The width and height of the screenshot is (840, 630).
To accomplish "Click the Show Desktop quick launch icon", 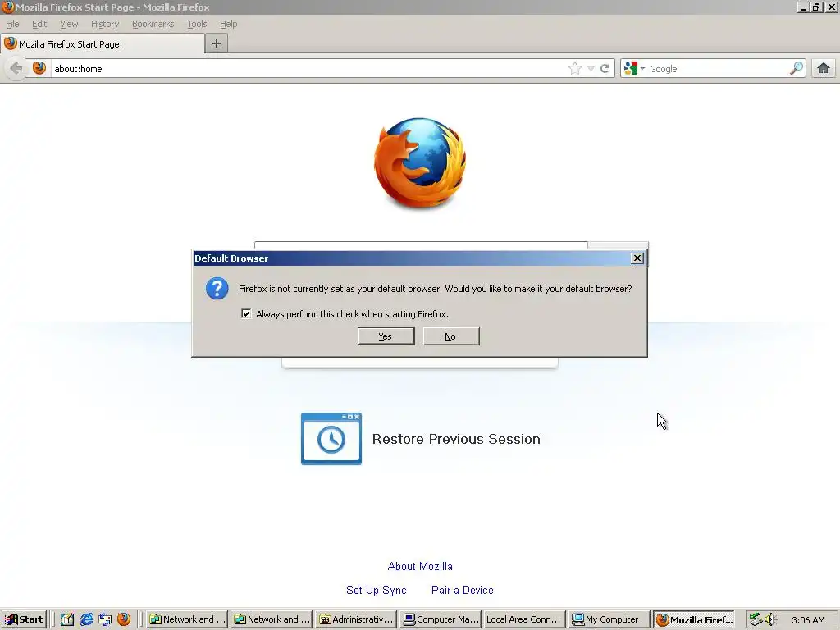I will (105, 619).
